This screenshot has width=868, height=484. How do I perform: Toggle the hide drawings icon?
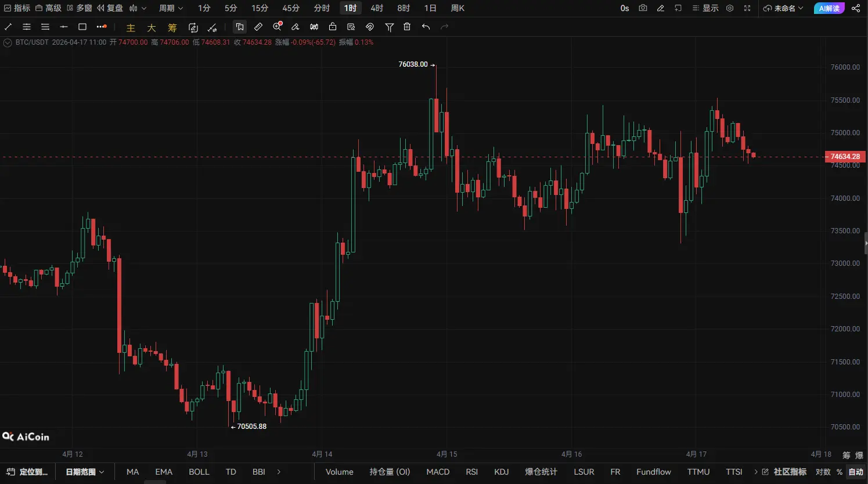[370, 27]
